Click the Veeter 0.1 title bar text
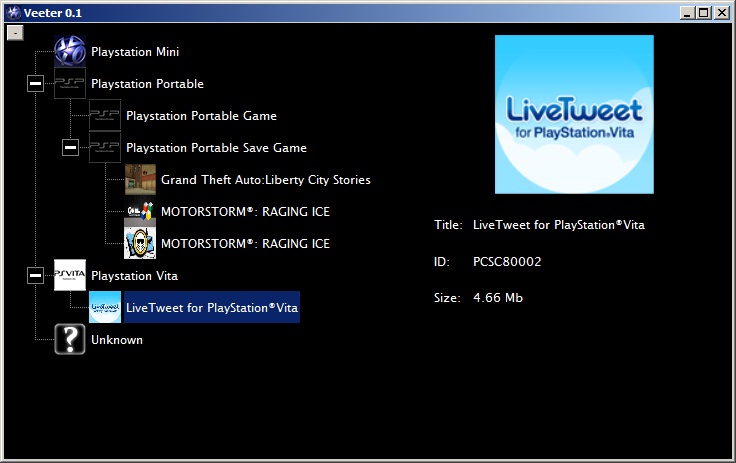736x463 pixels. pyautogui.click(x=53, y=13)
